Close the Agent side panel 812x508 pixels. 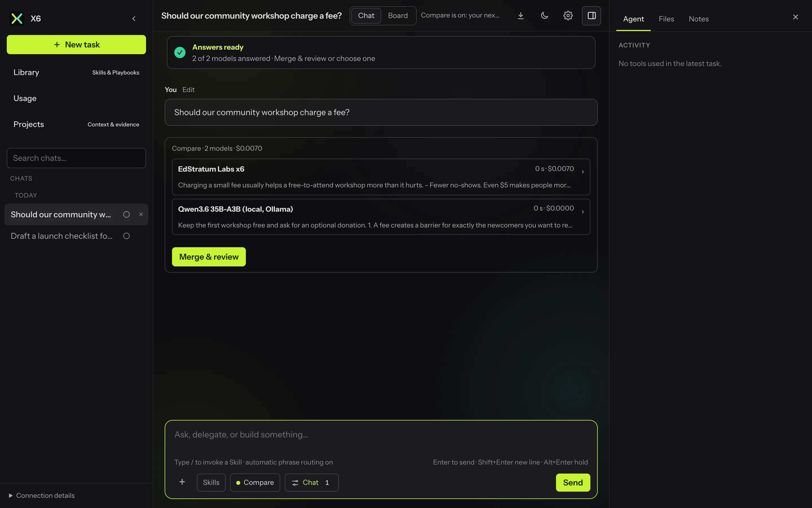click(x=796, y=17)
